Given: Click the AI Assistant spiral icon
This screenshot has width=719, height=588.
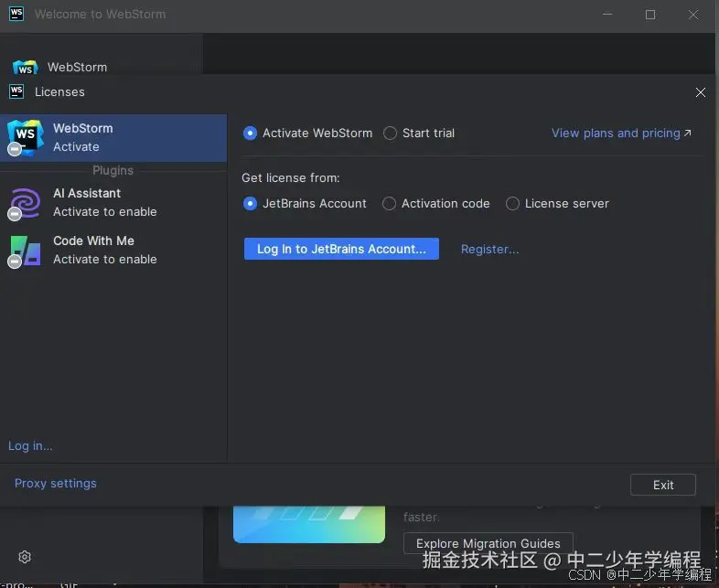Looking at the screenshot, I should tap(26, 203).
